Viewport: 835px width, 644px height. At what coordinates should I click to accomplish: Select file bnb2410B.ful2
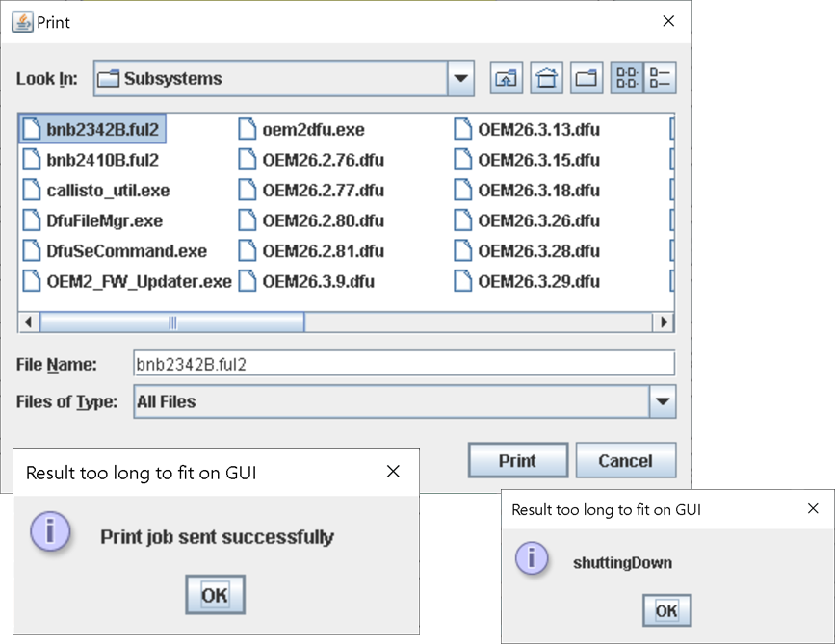102,160
